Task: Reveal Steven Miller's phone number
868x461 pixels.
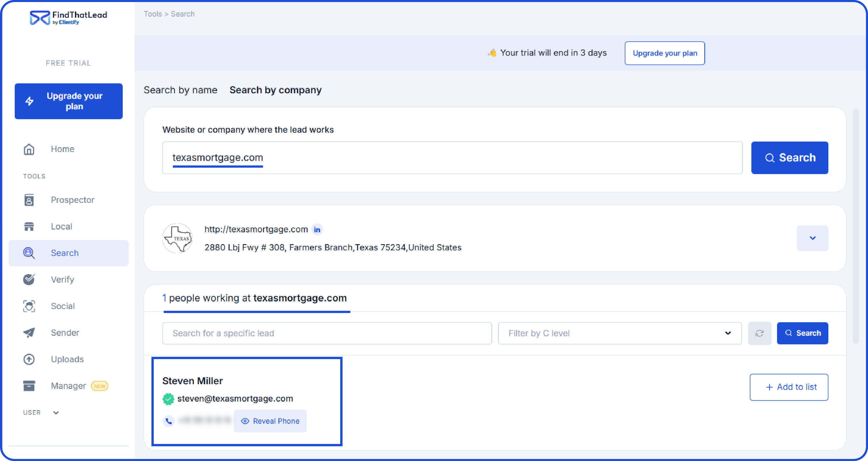Action: click(270, 421)
